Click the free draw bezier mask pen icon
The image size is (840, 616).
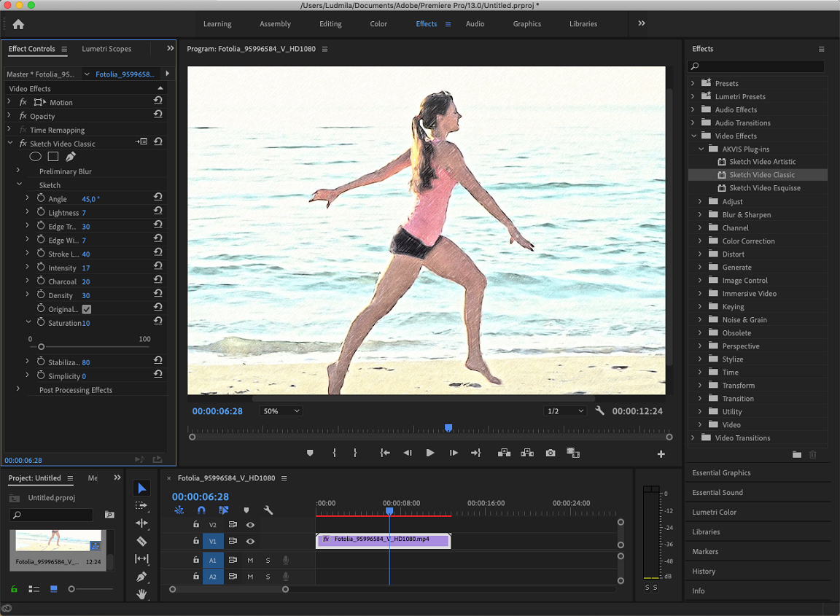click(x=71, y=157)
